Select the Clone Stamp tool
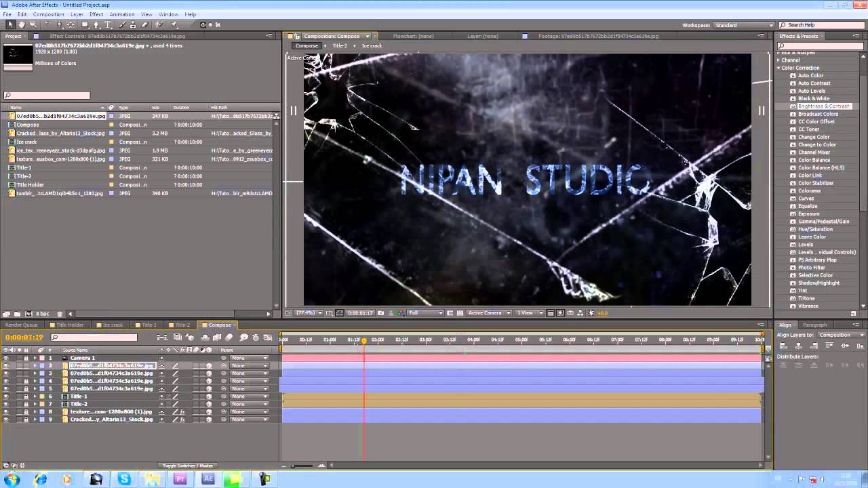This screenshot has height=488, width=868. (133, 24)
